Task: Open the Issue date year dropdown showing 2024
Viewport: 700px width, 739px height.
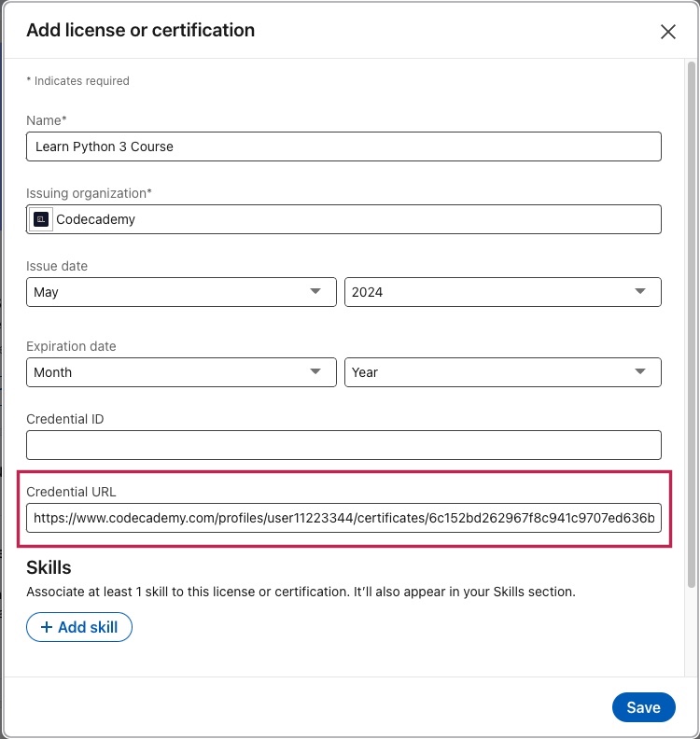Action: click(x=503, y=292)
